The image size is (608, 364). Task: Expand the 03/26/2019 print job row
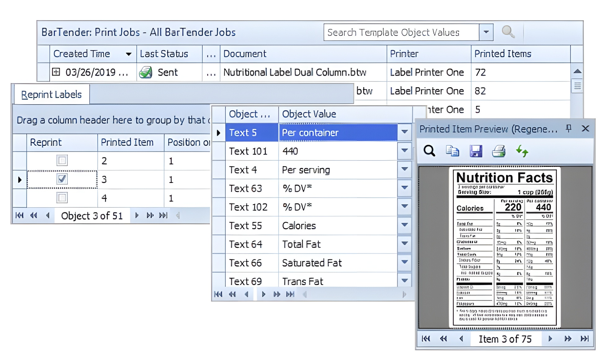[x=56, y=72]
